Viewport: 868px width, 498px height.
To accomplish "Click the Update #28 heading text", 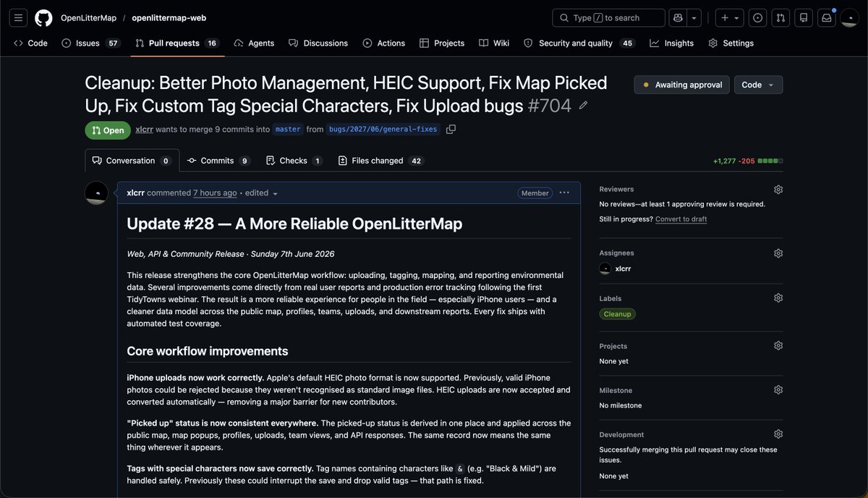I will (x=294, y=224).
